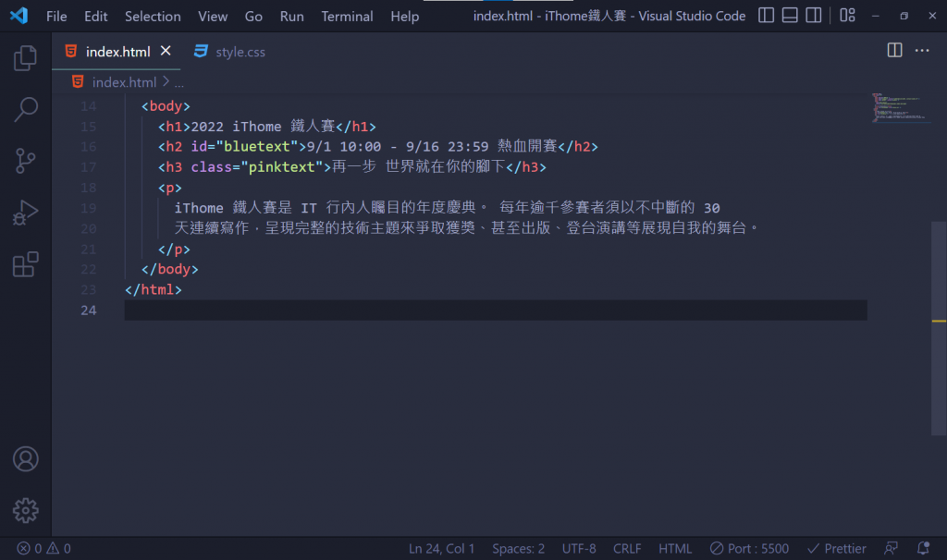Open the Extensions view
Image resolution: width=947 pixels, height=560 pixels.
(x=25, y=264)
